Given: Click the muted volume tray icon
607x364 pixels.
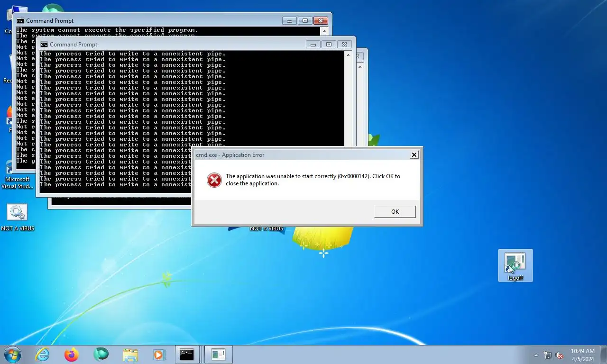Looking at the screenshot, I should (559, 355).
